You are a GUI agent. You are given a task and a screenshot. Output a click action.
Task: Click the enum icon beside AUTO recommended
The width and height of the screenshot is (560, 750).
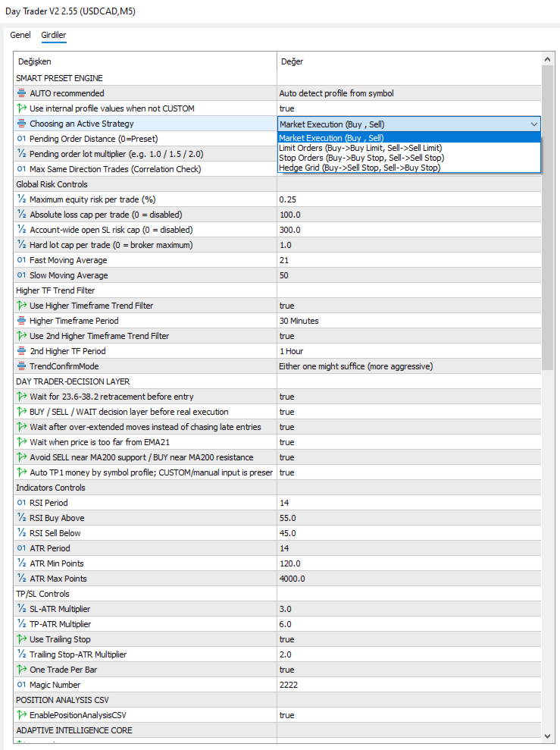(x=21, y=93)
